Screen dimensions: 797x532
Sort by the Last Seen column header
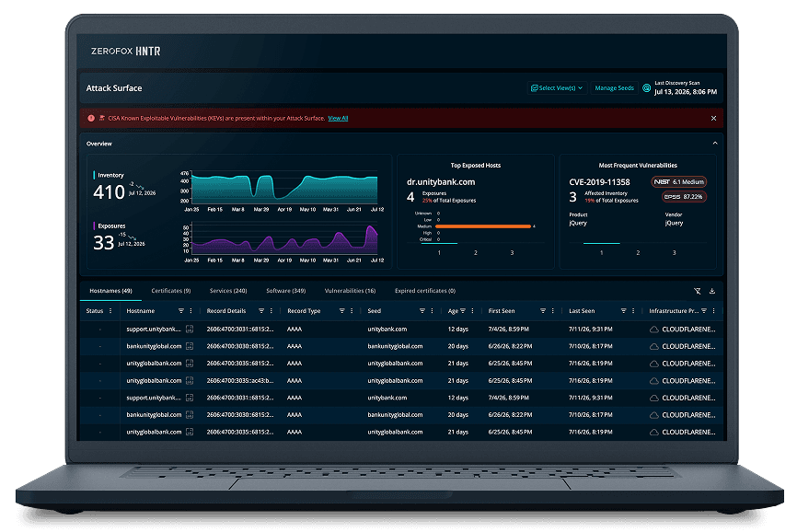coord(582,310)
